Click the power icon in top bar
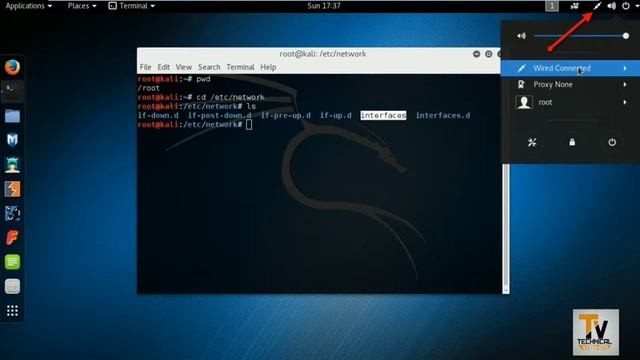The width and height of the screenshot is (640, 360). coord(626,6)
